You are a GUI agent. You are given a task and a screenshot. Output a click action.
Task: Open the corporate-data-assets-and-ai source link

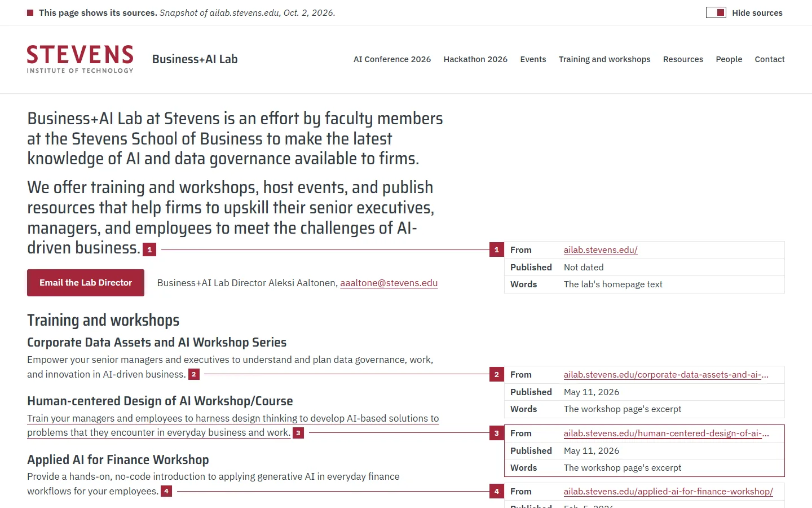click(666, 375)
